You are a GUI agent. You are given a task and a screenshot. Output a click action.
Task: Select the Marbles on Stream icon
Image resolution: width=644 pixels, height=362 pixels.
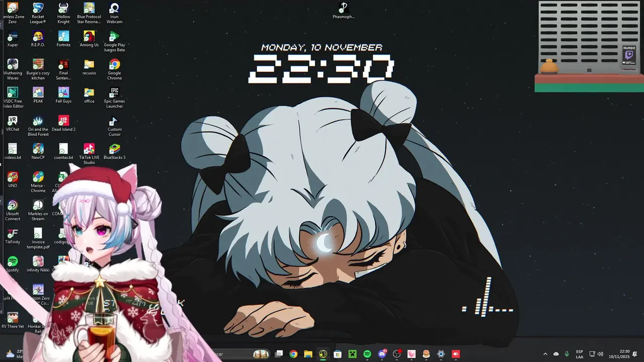click(x=38, y=210)
